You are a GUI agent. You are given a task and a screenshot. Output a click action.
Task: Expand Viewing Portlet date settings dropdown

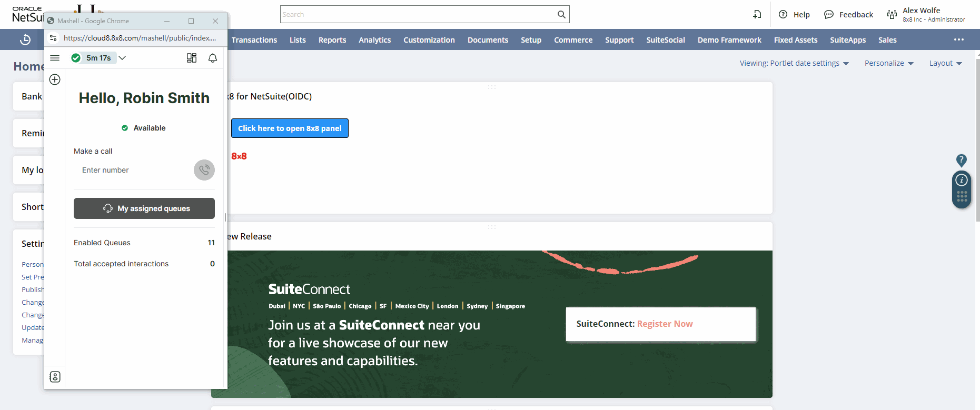click(x=794, y=63)
